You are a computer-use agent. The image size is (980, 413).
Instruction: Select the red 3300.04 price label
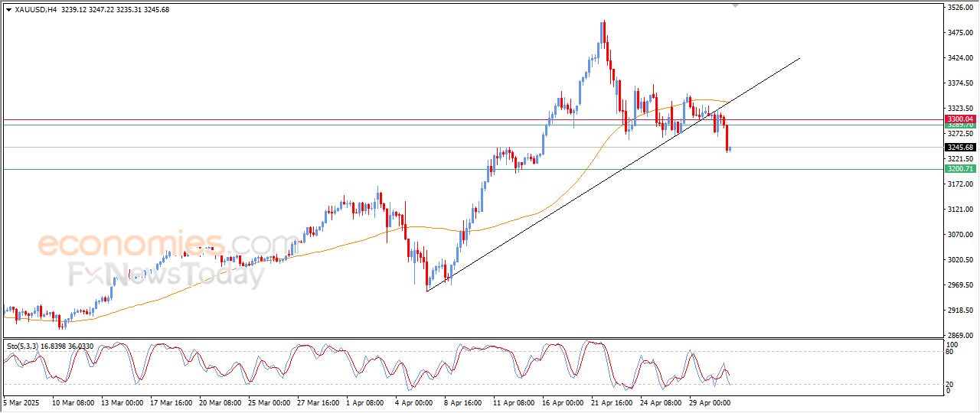click(x=959, y=119)
